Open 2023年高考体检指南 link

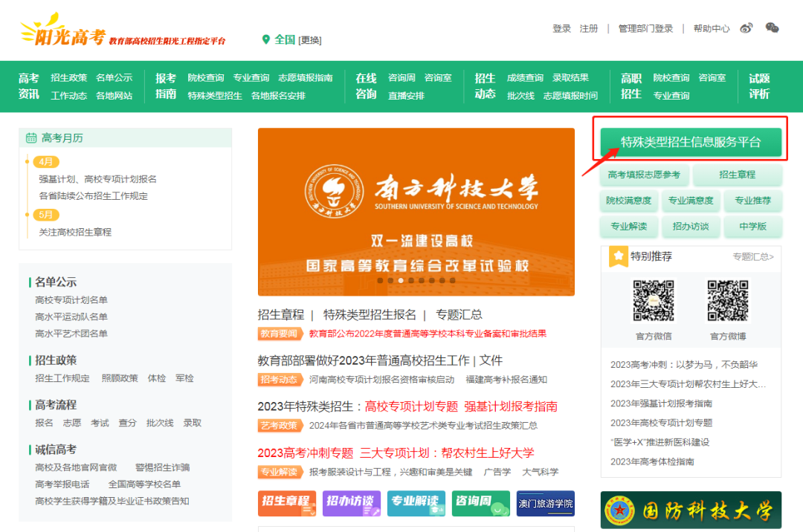pyautogui.click(x=652, y=461)
